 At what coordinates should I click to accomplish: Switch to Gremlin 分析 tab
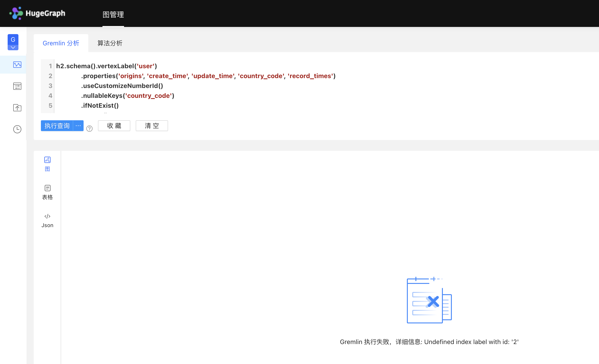61,43
